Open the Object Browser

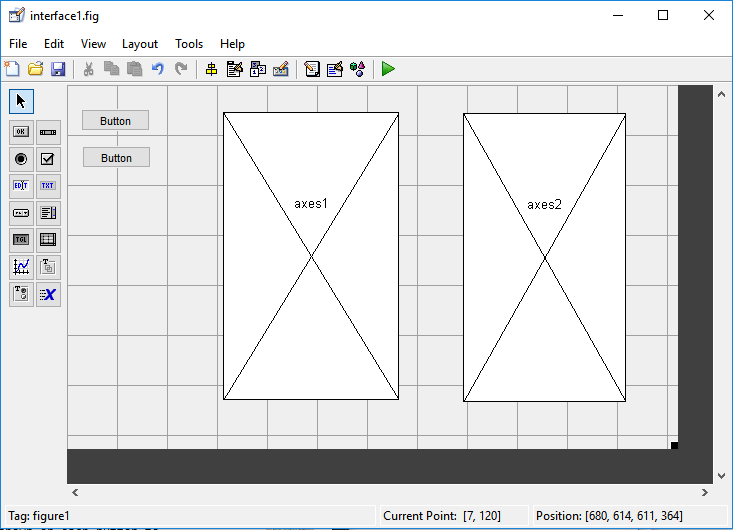(358, 69)
